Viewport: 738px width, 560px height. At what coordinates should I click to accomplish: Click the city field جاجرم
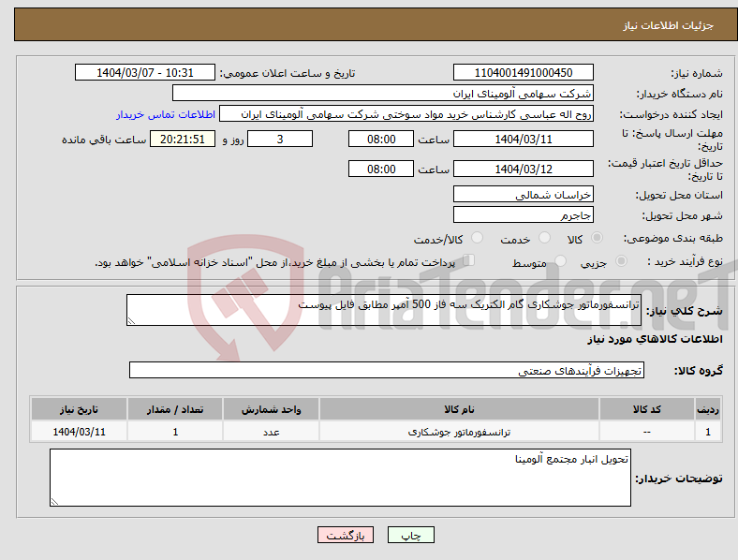click(523, 214)
